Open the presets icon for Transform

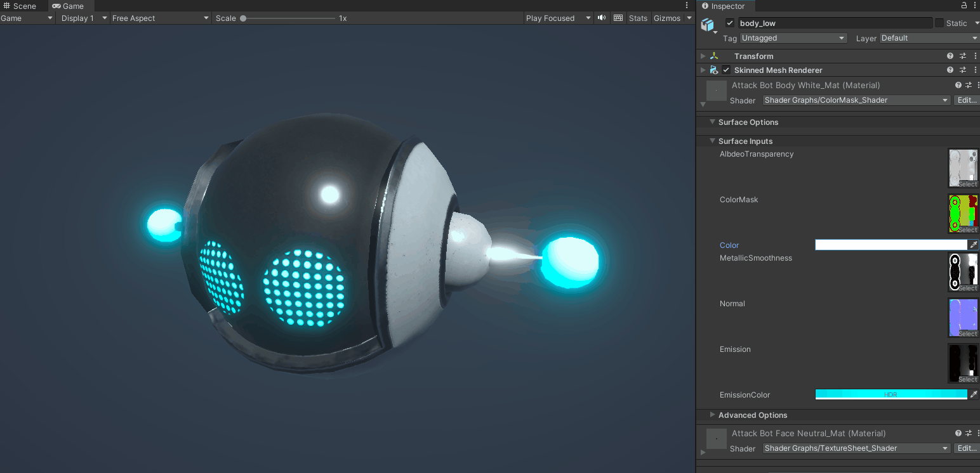[962, 56]
